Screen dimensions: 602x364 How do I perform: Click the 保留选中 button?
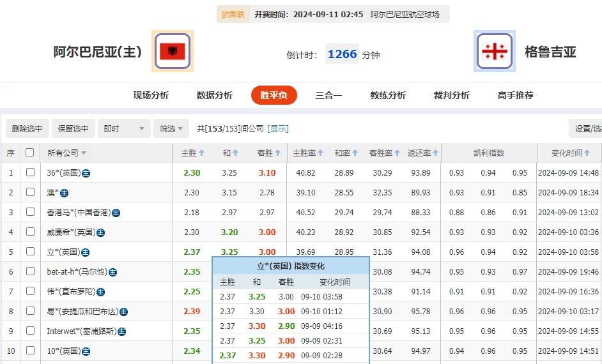tap(73, 128)
